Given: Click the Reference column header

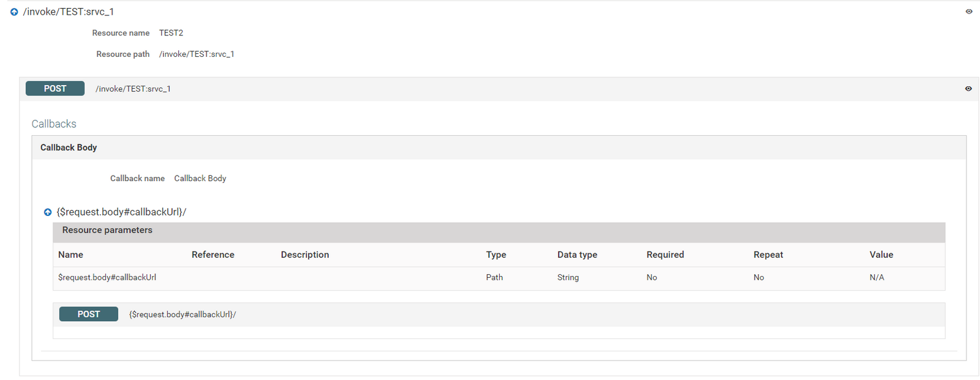Looking at the screenshot, I should pyautogui.click(x=213, y=255).
